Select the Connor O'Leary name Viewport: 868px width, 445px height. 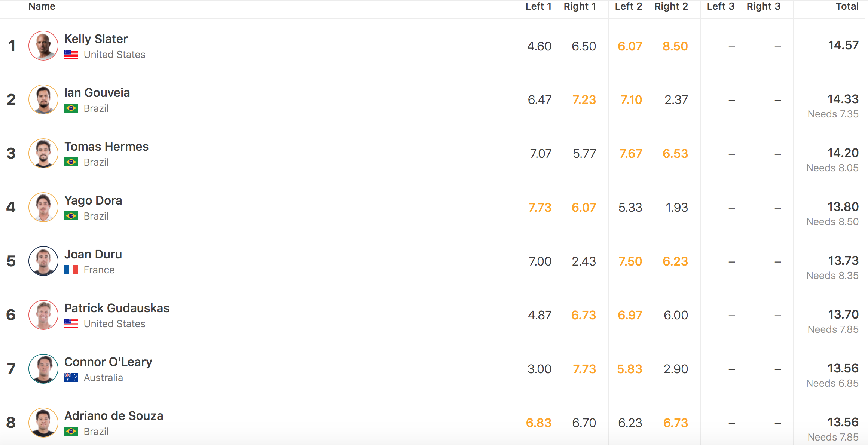[108, 362]
